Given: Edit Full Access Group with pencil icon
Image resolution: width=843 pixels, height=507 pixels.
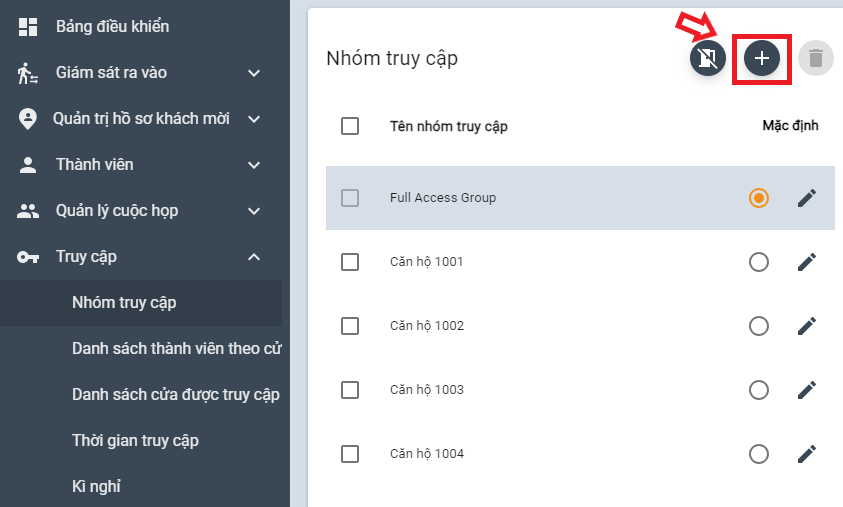Looking at the screenshot, I should 807,198.
